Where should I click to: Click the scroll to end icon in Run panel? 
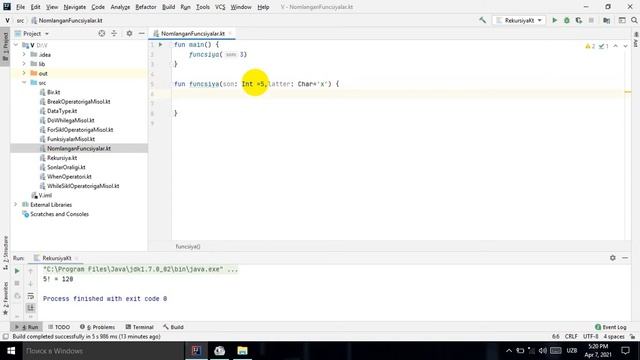[x=31, y=308]
